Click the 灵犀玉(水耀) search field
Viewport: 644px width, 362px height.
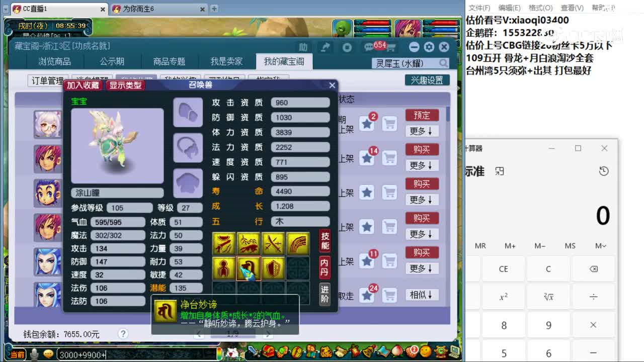[405, 63]
